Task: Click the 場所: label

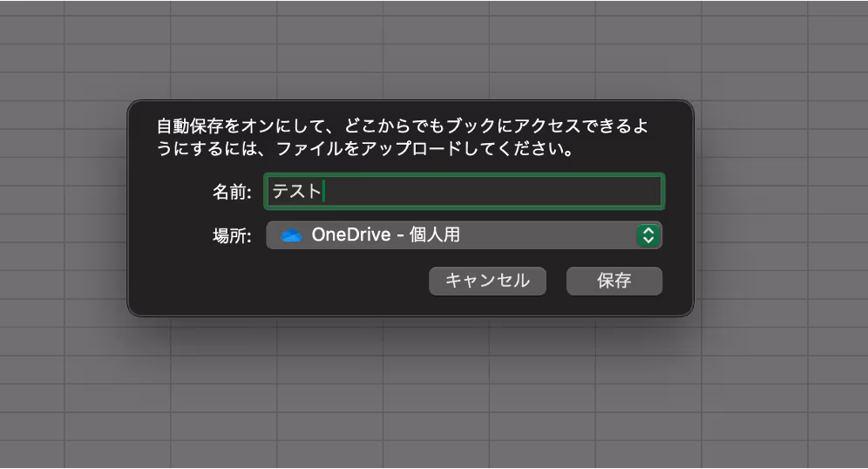Action: [232, 236]
